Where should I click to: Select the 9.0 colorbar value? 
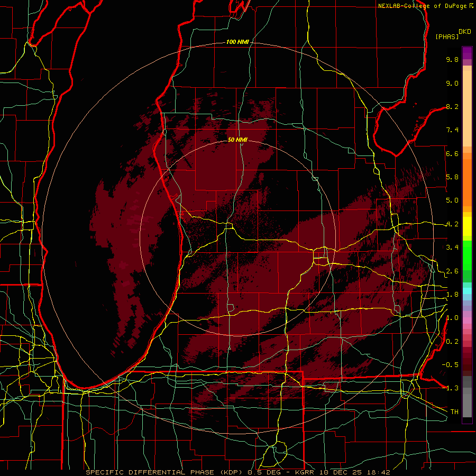[x=452, y=83]
